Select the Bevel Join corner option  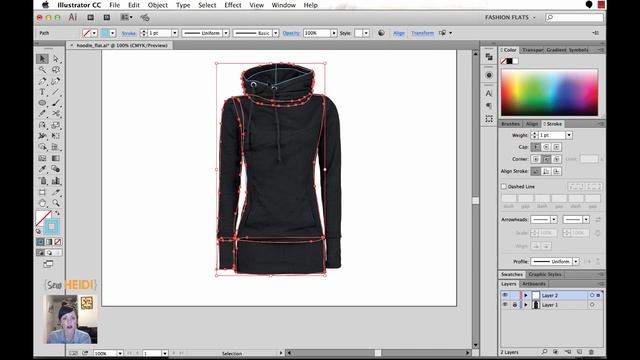click(x=556, y=159)
